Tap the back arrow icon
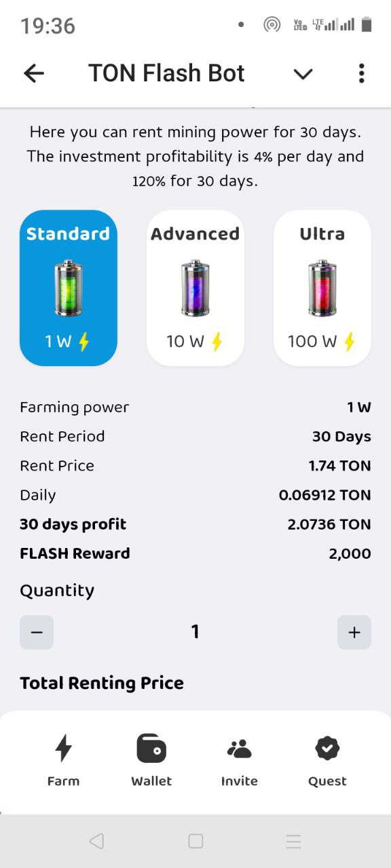391x868 pixels. click(33, 73)
